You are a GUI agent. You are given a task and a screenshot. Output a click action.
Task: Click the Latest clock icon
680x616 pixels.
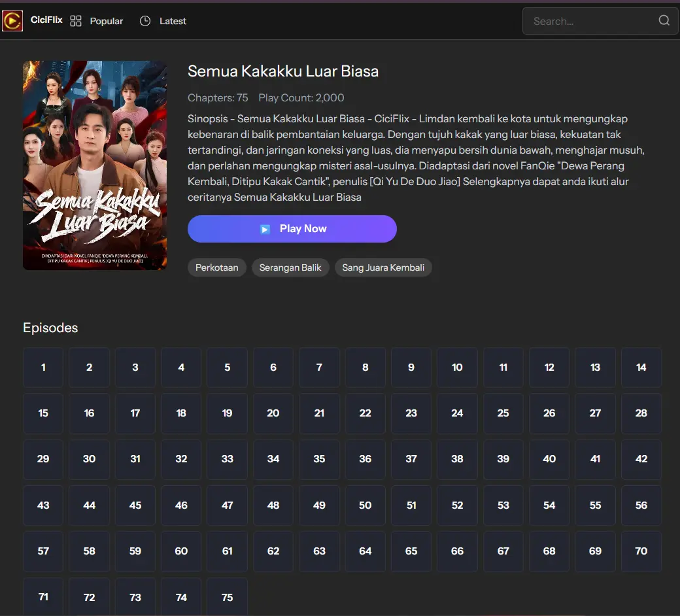coord(145,21)
